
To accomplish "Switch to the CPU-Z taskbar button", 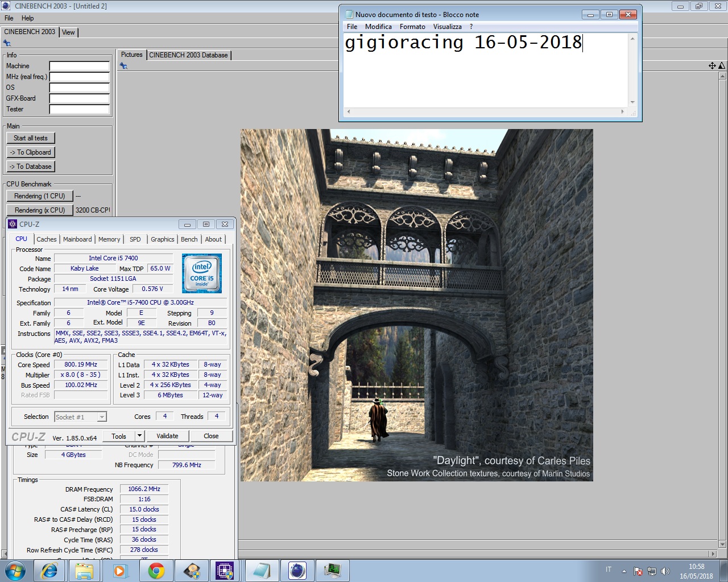I will (x=225, y=571).
